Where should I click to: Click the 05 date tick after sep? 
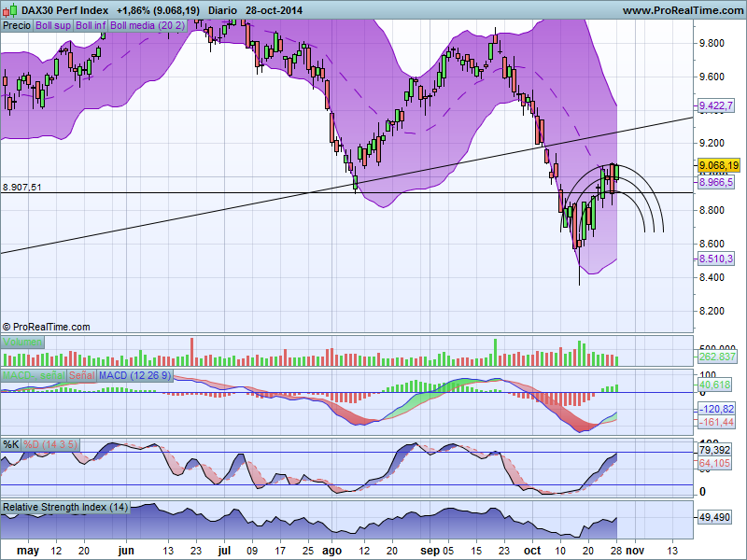[448, 551]
